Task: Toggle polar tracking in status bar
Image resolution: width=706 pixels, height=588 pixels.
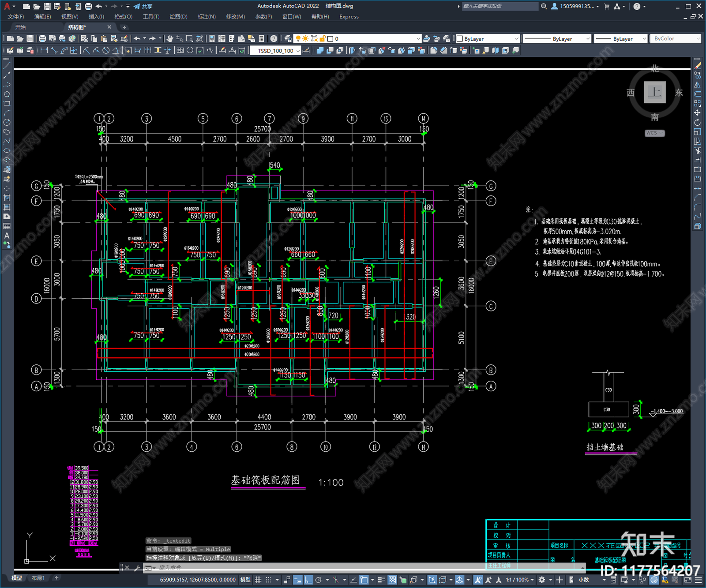Action: tap(319, 580)
